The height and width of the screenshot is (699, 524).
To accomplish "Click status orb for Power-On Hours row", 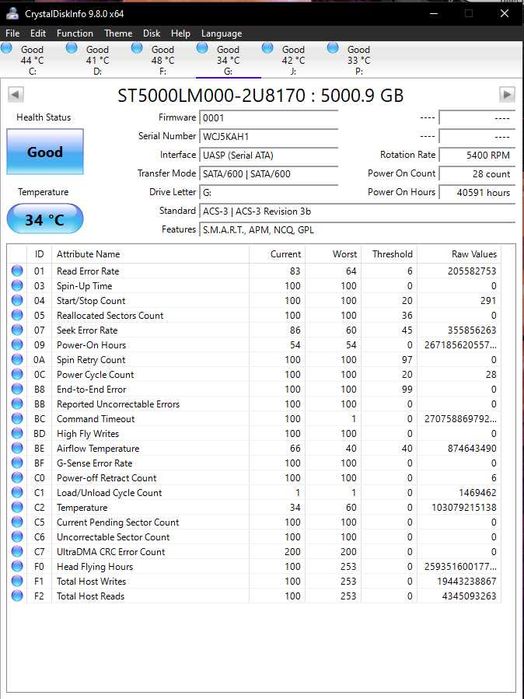I will [x=17, y=345].
